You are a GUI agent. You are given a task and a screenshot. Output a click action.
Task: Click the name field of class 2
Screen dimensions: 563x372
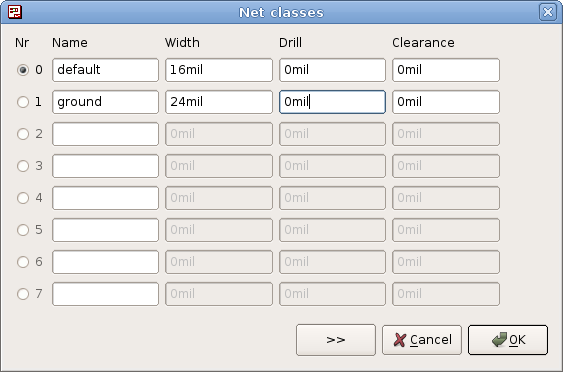coord(105,134)
